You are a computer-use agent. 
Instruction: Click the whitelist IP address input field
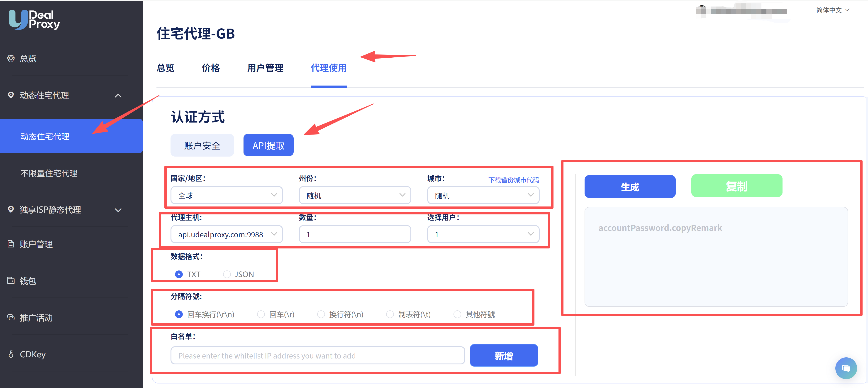pyautogui.click(x=317, y=356)
